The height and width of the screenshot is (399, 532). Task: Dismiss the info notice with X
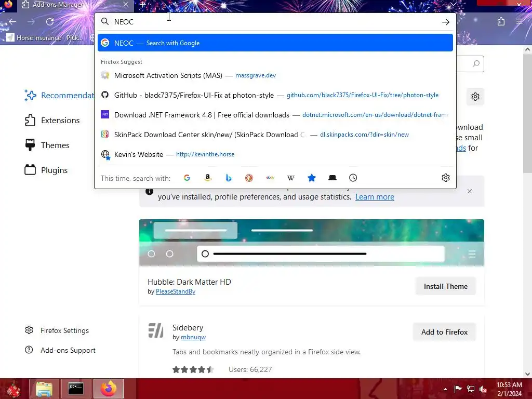(470, 191)
